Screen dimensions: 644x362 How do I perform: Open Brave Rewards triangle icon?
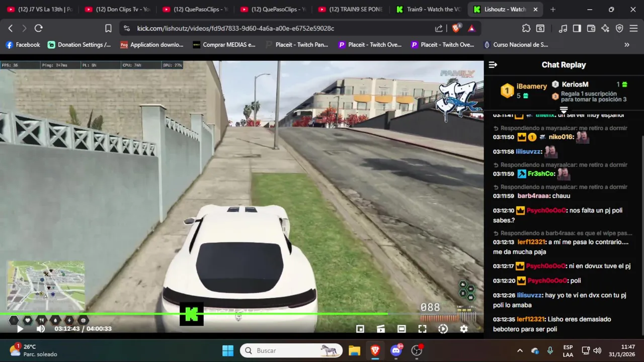471,29
